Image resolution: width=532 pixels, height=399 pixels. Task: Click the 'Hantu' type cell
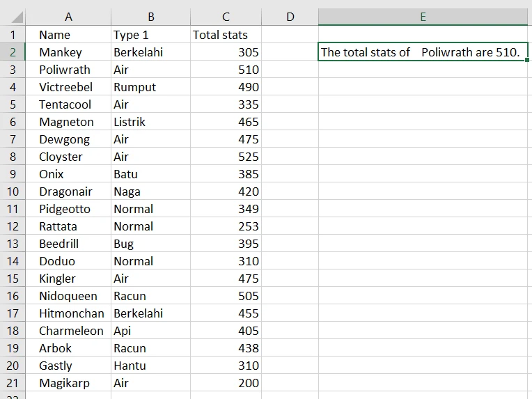point(150,366)
